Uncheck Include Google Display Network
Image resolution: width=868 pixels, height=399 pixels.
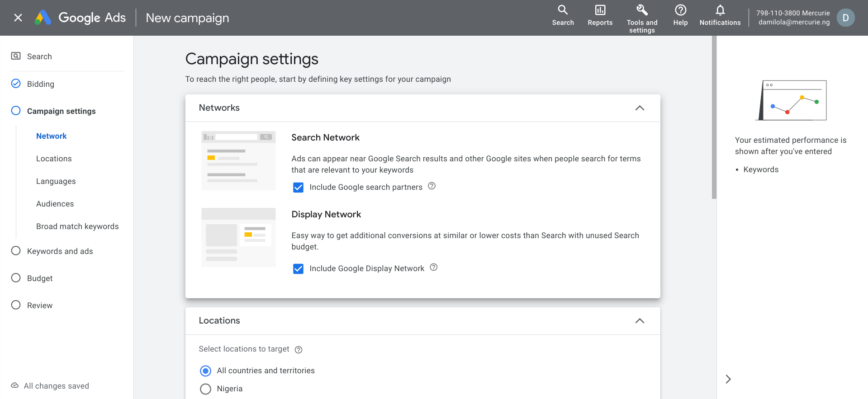[x=299, y=269]
